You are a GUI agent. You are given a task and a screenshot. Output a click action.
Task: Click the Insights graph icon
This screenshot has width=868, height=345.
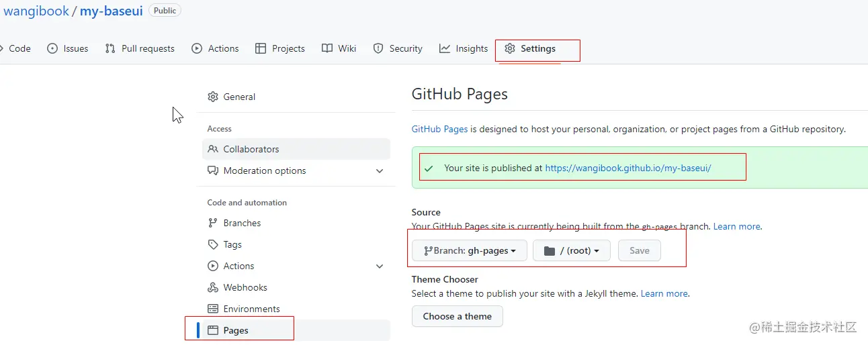click(x=445, y=48)
